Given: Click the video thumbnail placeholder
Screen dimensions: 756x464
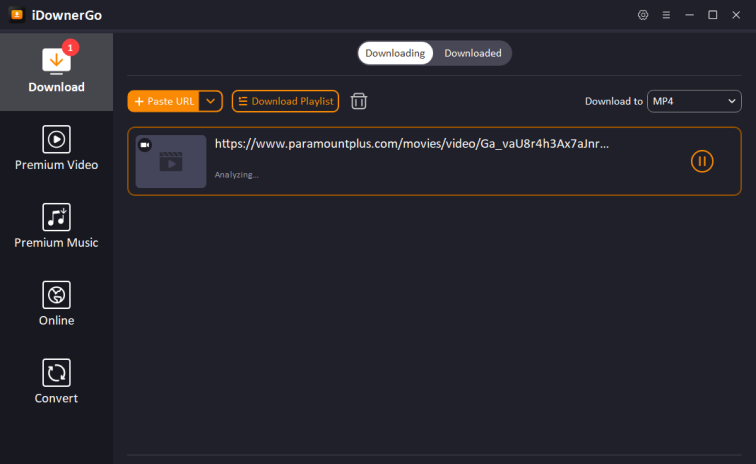Looking at the screenshot, I should (x=171, y=163).
